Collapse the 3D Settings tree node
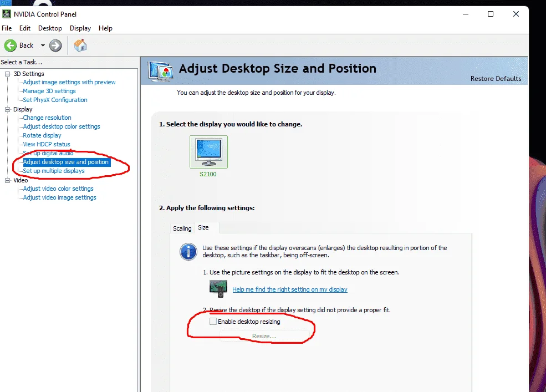 7,74
